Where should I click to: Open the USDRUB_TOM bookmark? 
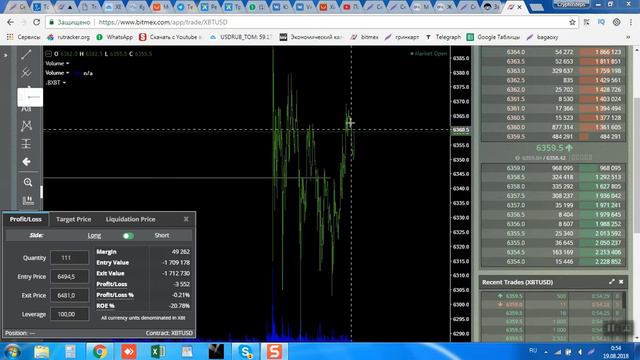click(241, 37)
